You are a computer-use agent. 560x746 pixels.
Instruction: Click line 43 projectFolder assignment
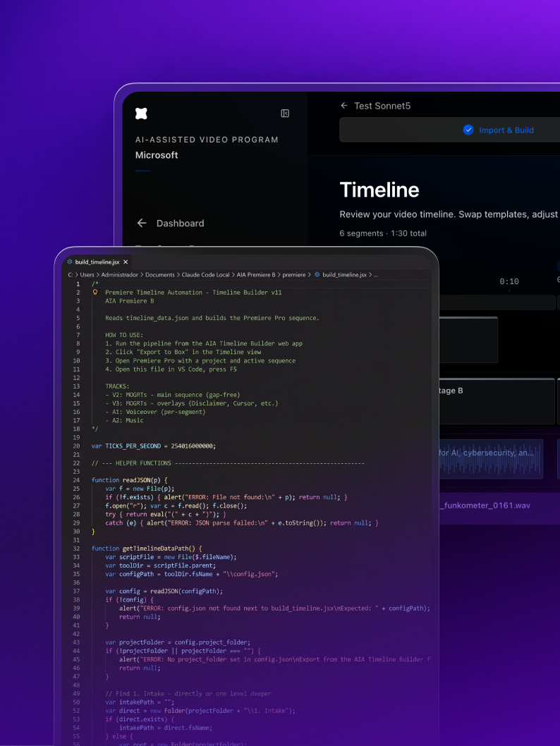click(x=178, y=642)
